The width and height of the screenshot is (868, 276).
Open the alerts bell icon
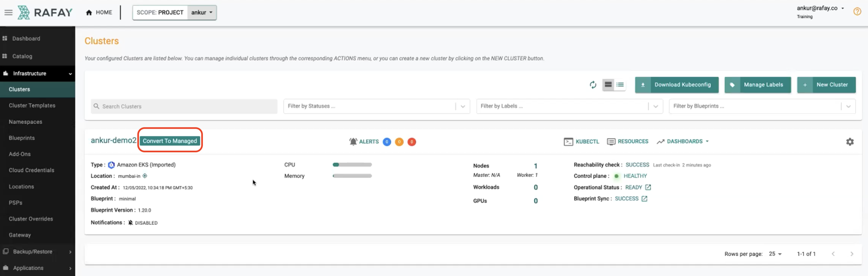pyautogui.click(x=353, y=142)
